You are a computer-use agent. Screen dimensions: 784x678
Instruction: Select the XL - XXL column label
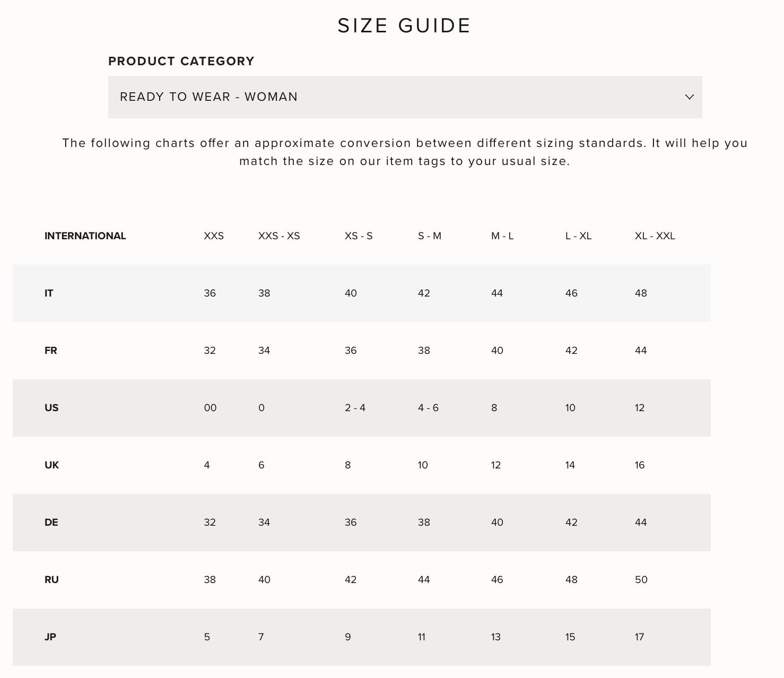[x=655, y=236]
